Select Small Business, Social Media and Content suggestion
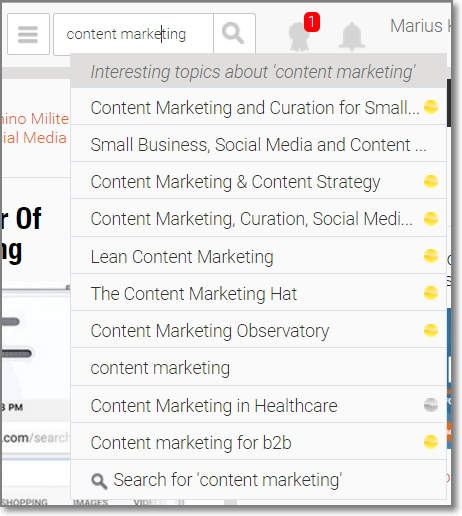This screenshot has height=516, width=462. [258, 144]
